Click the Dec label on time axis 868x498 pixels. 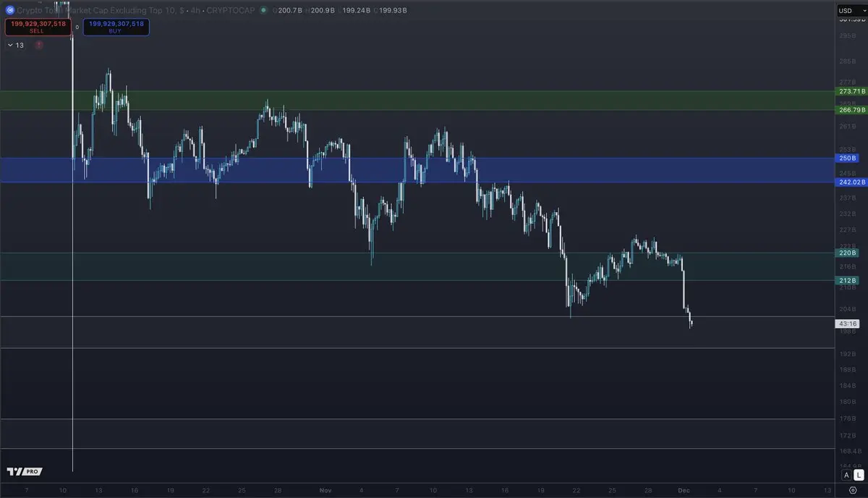(684, 490)
